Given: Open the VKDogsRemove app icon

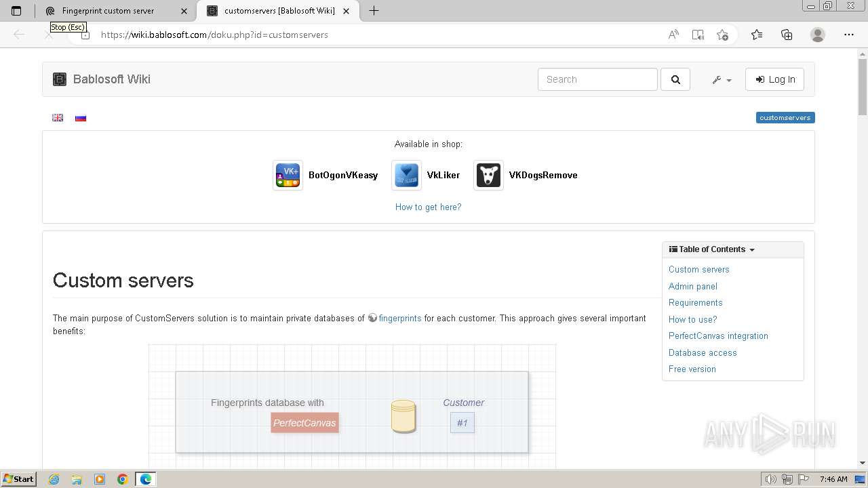Looking at the screenshot, I should pyautogui.click(x=488, y=175).
